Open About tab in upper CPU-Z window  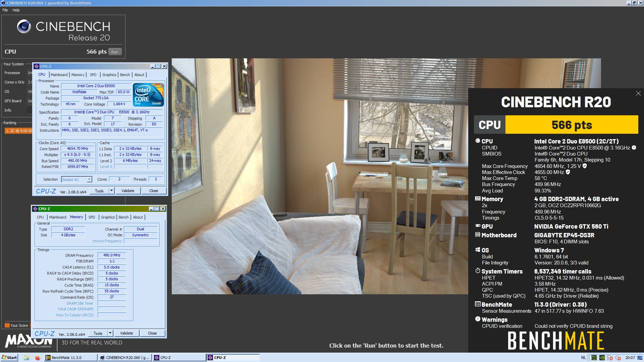click(x=139, y=75)
